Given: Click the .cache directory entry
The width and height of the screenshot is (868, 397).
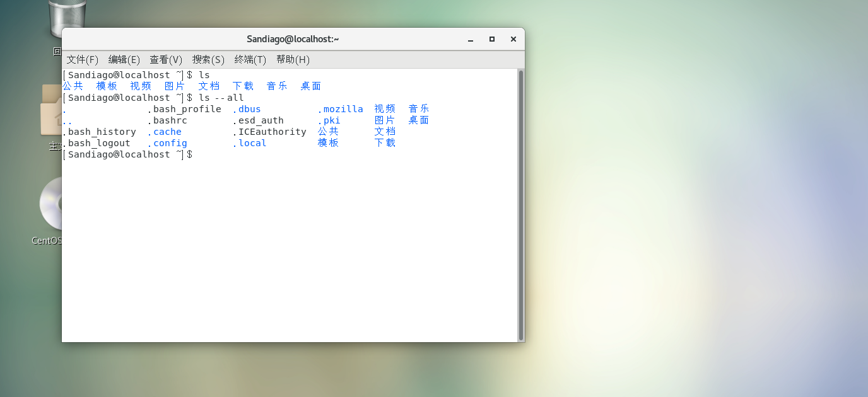Looking at the screenshot, I should coord(164,132).
